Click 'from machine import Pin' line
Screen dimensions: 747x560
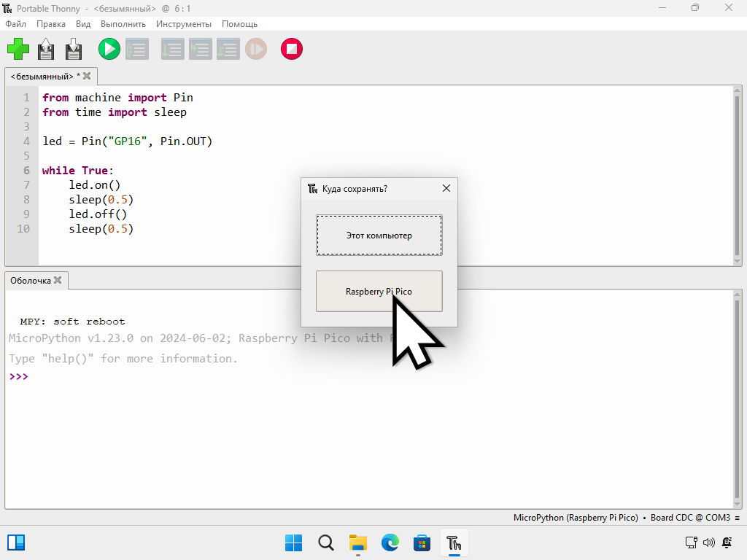pyautogui.click(x=117, y=98)
